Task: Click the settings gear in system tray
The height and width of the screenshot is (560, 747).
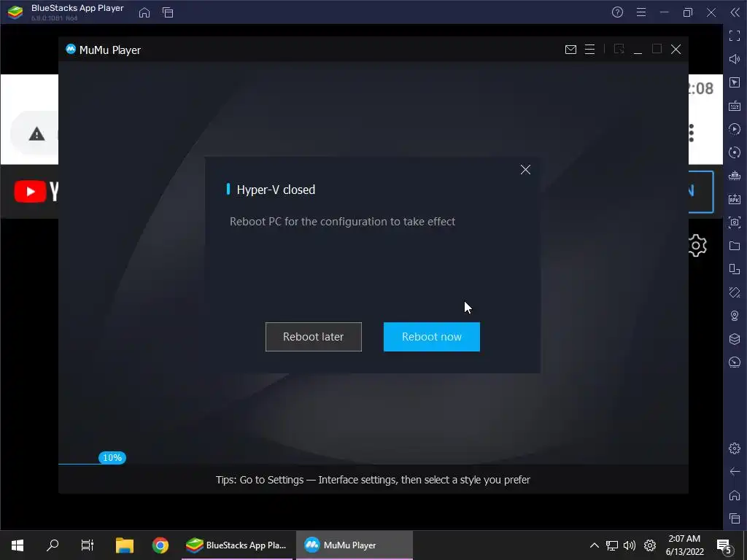Action: pos(650,545)
